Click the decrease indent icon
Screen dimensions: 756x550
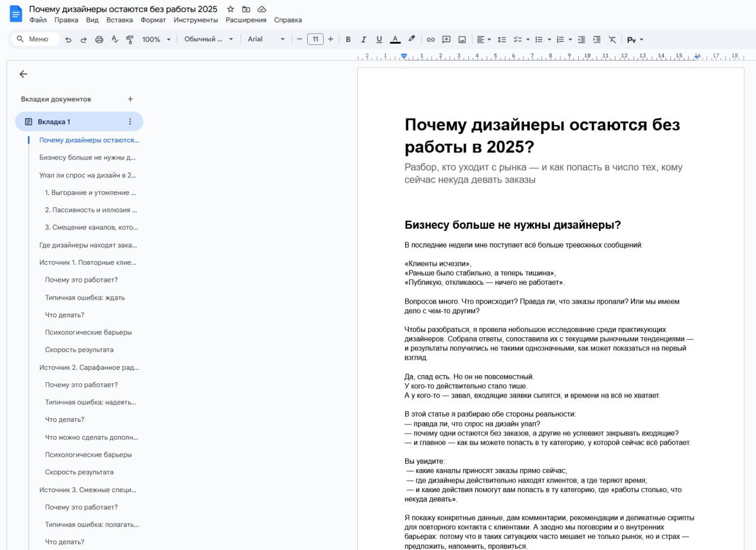tap(581, 40)
